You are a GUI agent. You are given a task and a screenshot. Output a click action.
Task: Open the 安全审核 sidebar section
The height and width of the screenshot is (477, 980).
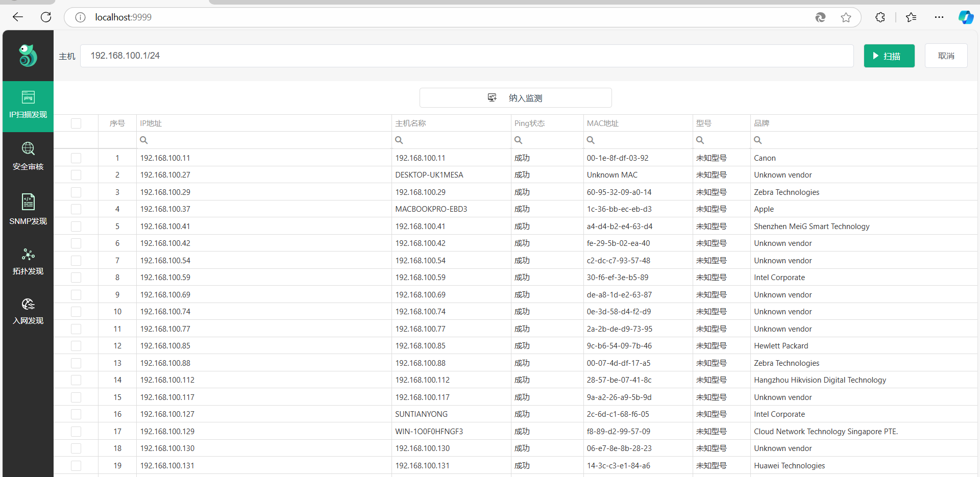click(28, 156)
